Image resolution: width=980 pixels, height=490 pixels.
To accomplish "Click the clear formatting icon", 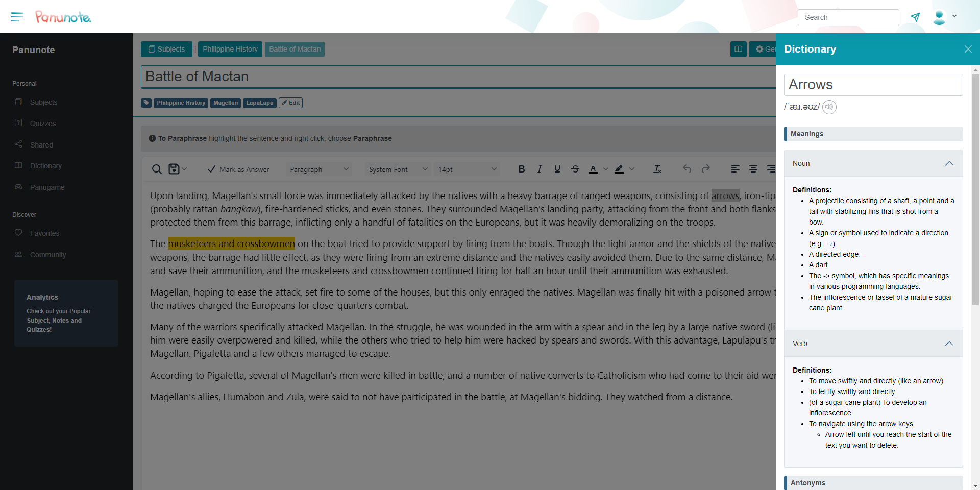I will click(x=657, y=169).
